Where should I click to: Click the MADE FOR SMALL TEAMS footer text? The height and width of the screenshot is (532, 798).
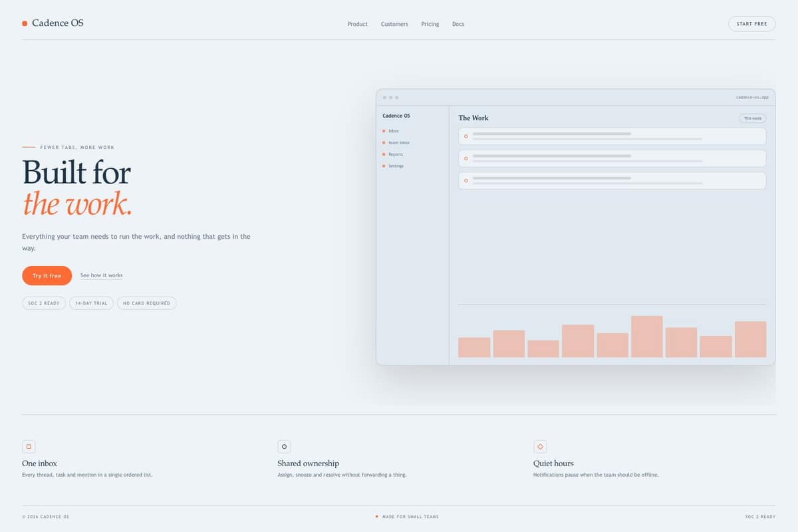pos(410,517)
